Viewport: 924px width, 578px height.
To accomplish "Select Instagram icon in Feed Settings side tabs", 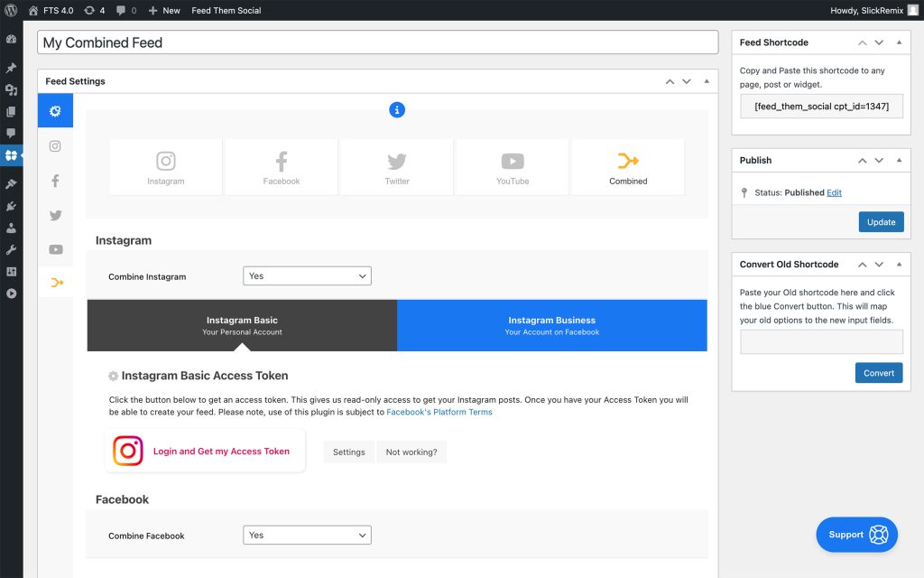I will 55,146.
